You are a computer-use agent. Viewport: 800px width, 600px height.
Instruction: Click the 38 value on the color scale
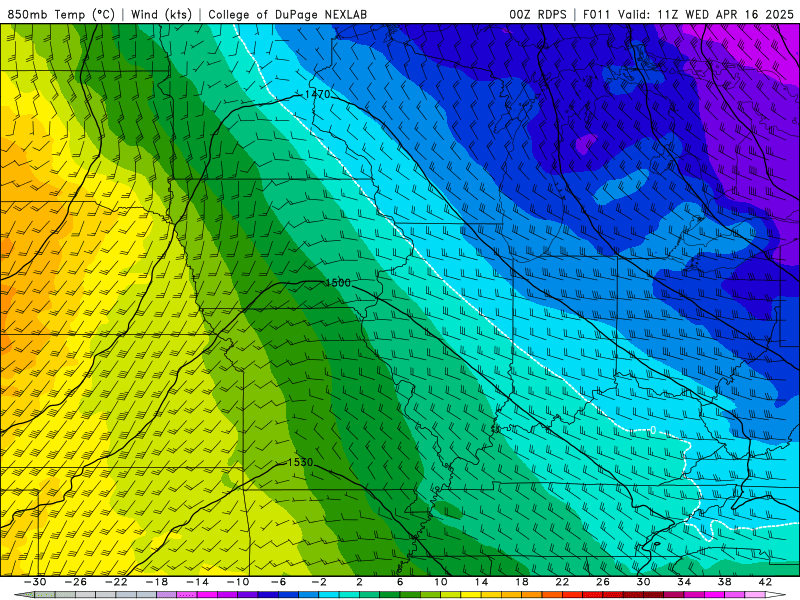[724, 582]
